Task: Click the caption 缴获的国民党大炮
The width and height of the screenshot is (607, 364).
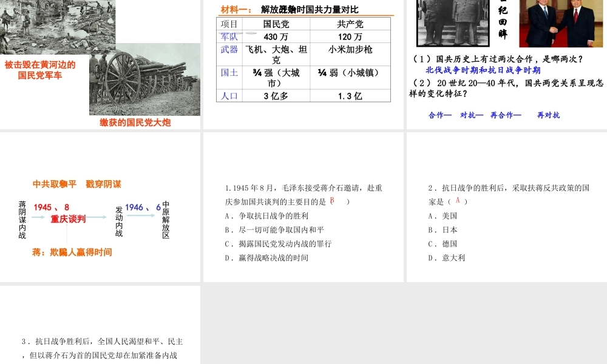Action: [x=135, y=123]
